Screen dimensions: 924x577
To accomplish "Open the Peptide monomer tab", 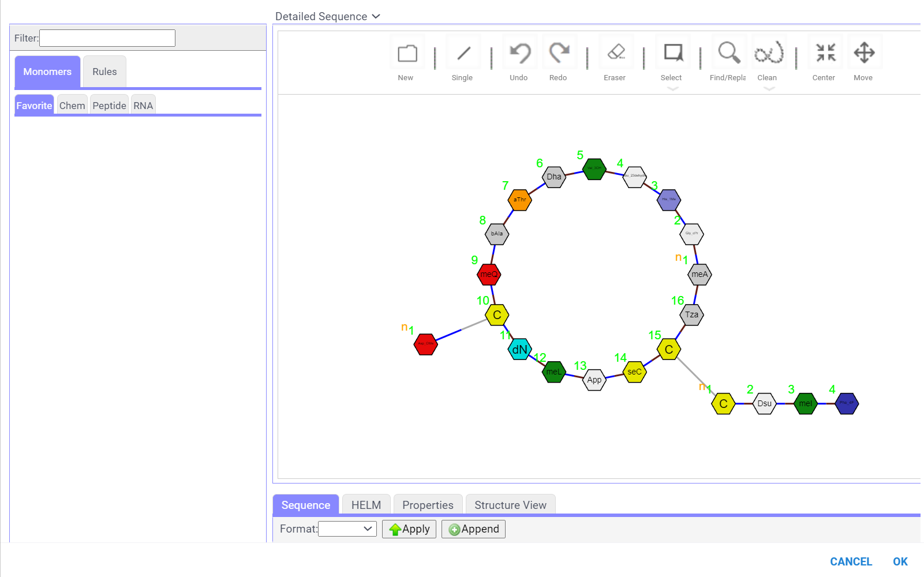I will 109,105.
